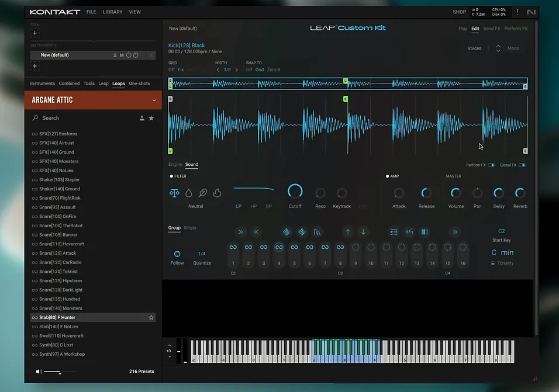Image resolution: width=559 pixels, height=392 pixels.
Task: Click the user presets filter icon
Action: (x=142, y=118)
